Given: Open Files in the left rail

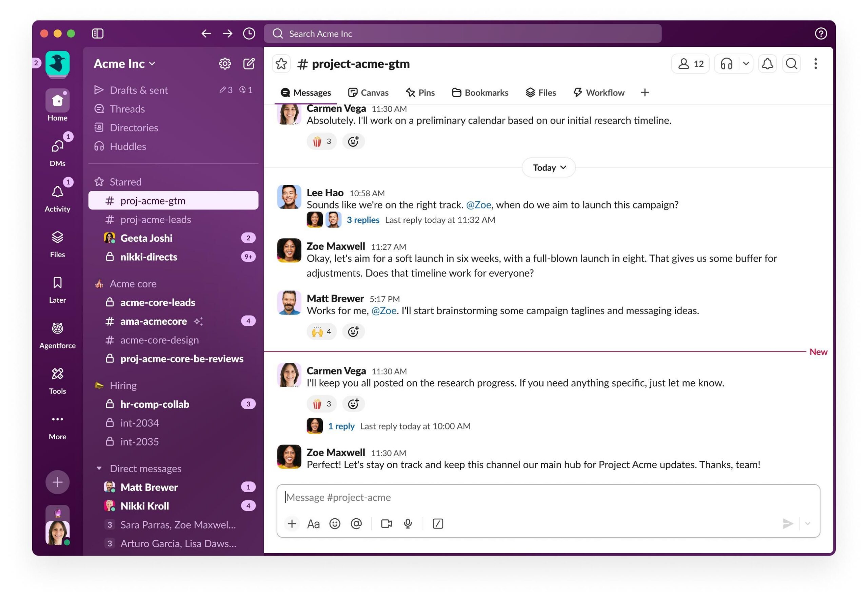Looking at the screenshot, I should 58,244.
